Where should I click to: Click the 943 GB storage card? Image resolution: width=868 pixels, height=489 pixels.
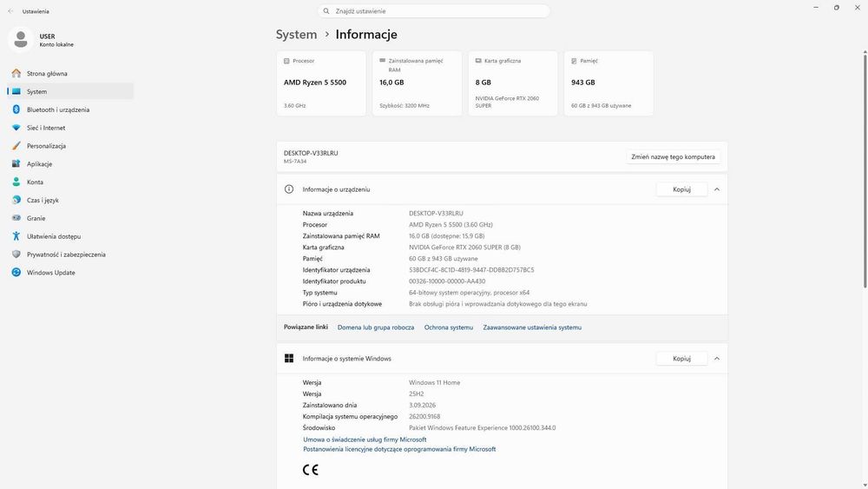coord(608,83)
